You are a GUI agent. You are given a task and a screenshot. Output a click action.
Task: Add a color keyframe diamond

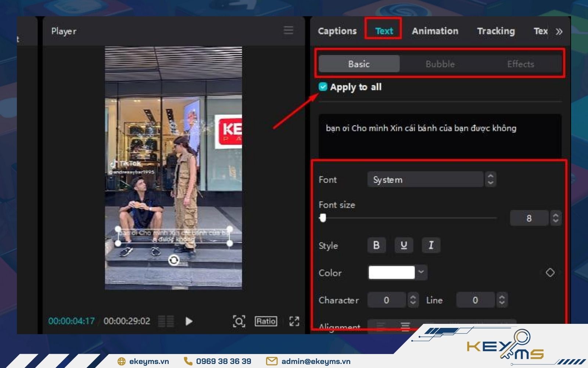pos(550,273)
